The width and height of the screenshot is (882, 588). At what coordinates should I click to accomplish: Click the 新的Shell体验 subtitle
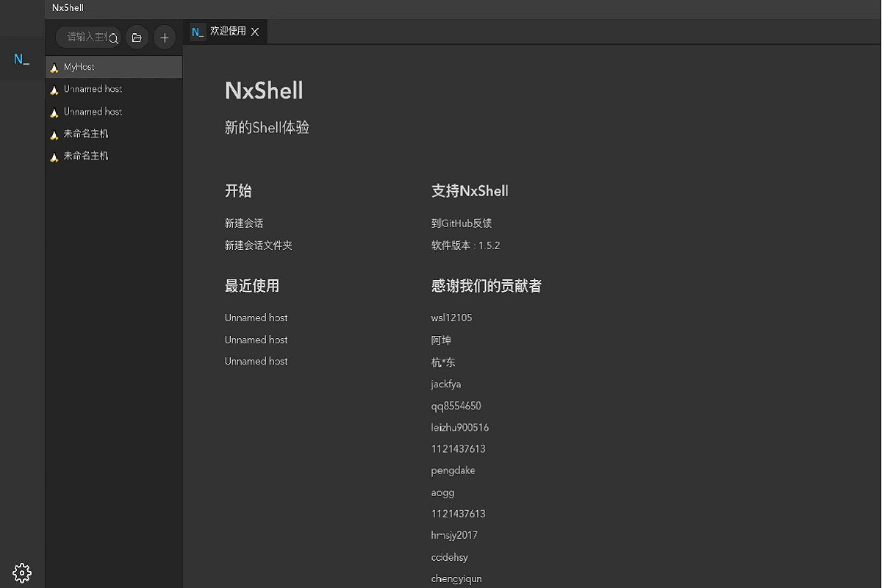click(x=267, y=127)
